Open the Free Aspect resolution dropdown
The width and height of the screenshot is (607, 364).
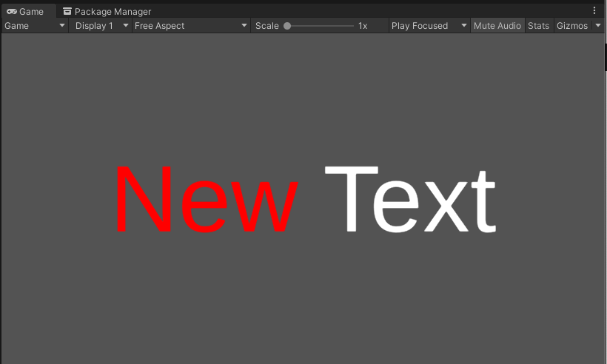point(191,26)
